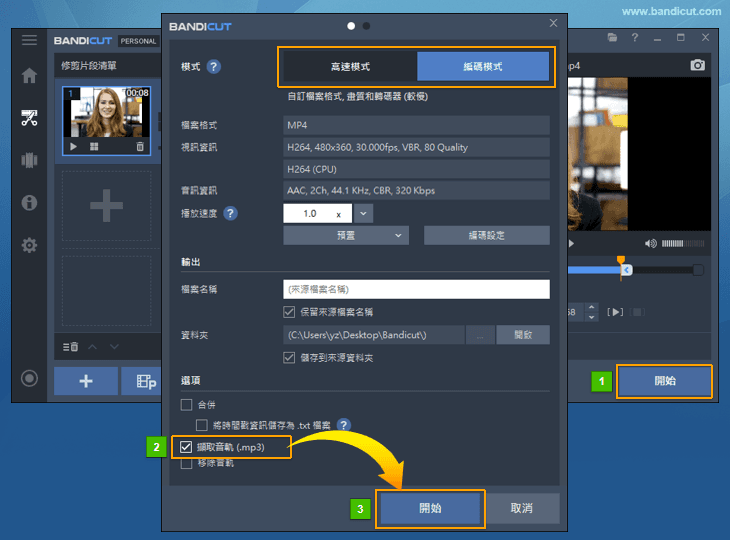Screen dimensions: 730x540
Task: Click the volume speaker icon
Action: pos(650,243)
